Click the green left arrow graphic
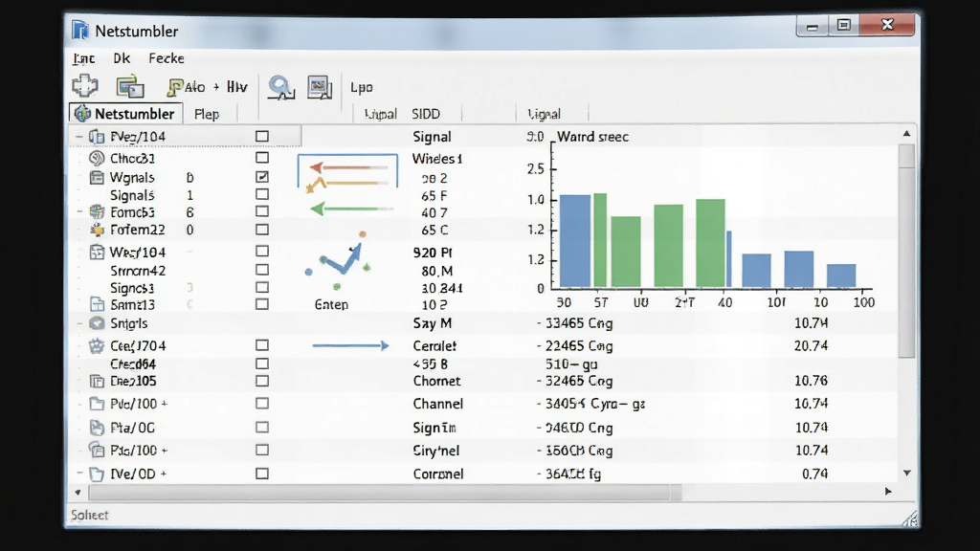The height and width of the screenshot is (551, 980). pos(351,209)
